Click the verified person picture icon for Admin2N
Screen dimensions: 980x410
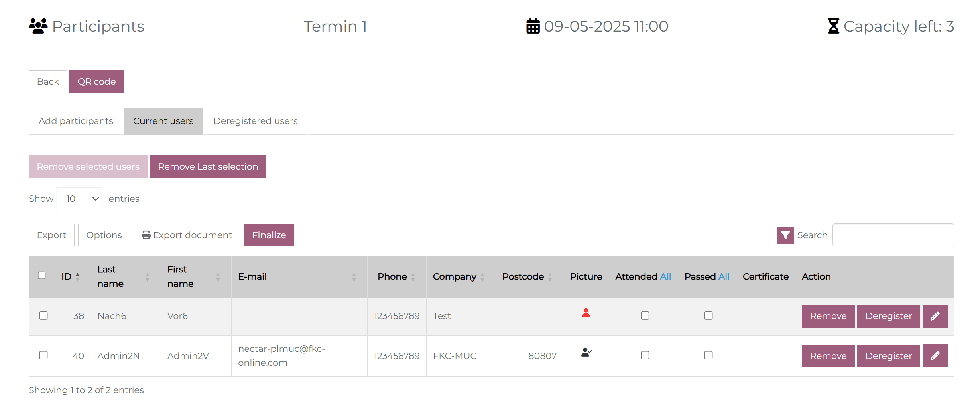pos(586,353)
